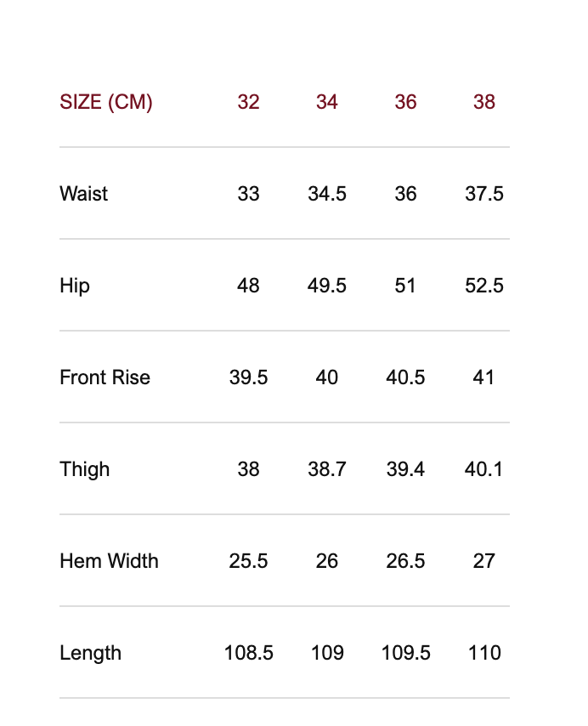Screen dimensions: 588x726
Task: Click the Hip value 49.5
Action: point(327,286)
